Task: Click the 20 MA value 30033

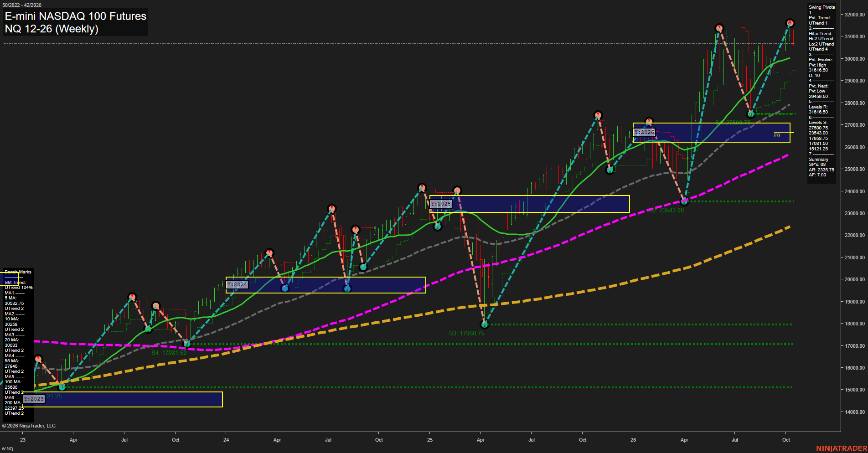Action: 11,345
